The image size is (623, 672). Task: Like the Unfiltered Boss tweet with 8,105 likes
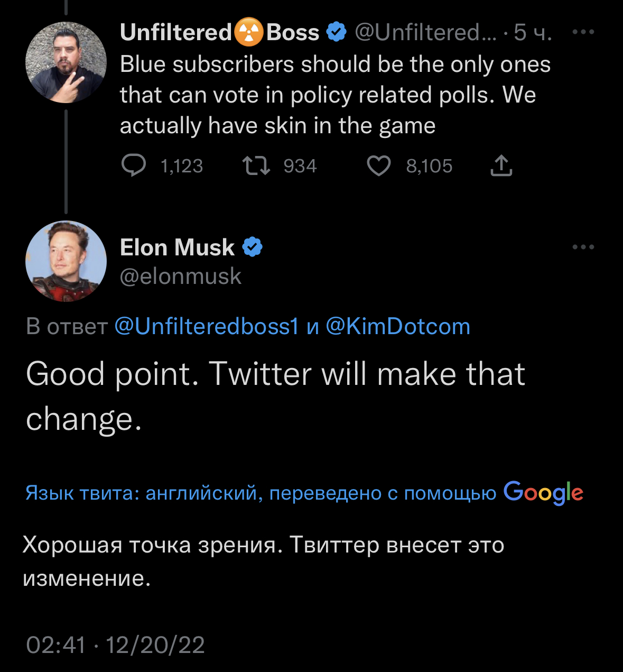point(378,165)
